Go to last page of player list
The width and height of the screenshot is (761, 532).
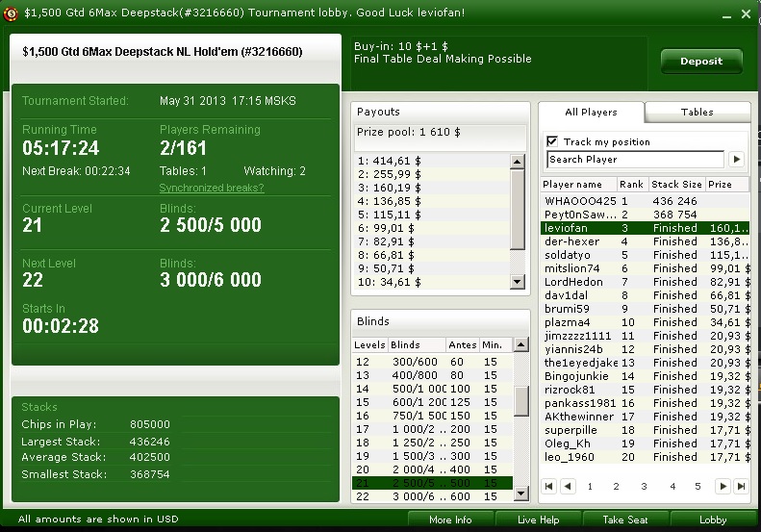coord(741,486)
